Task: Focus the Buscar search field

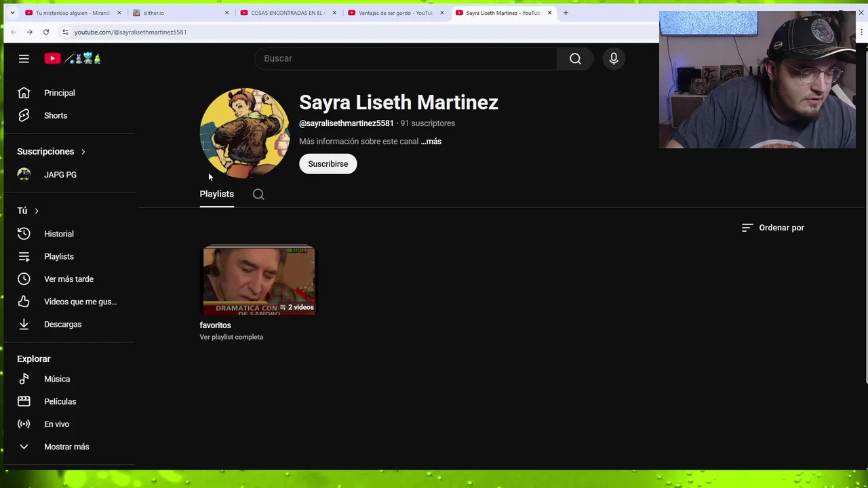Action: tap(406, 59)
